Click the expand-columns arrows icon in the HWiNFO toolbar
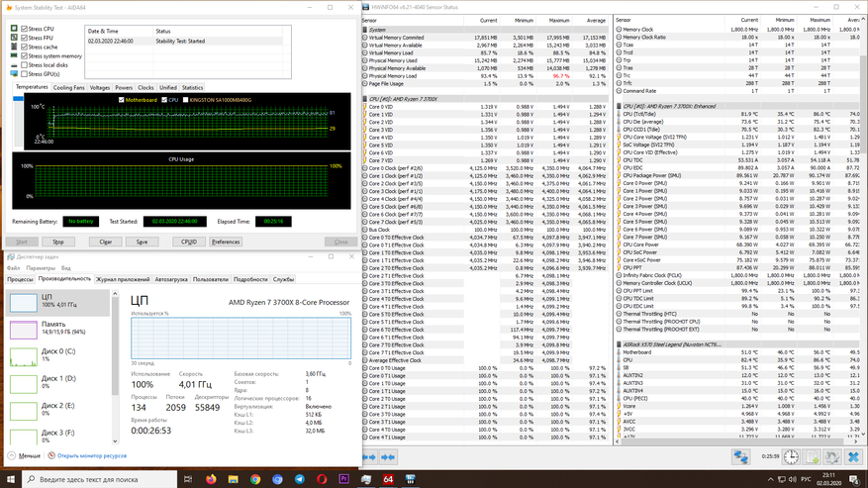 [x=369, y=457]
